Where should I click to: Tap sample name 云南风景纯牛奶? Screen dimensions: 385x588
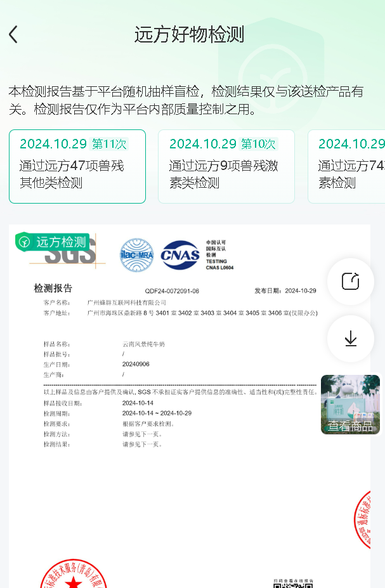143,344
